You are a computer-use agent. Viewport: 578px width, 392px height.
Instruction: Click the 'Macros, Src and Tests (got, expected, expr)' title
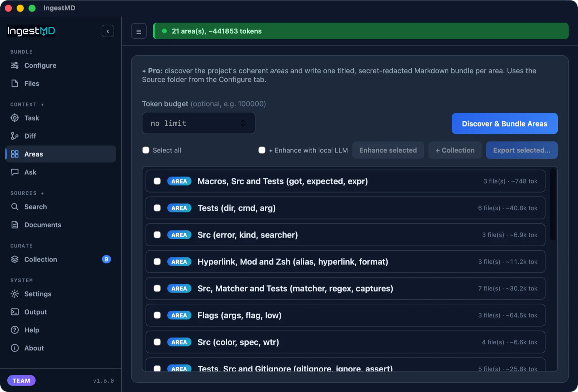283,181
